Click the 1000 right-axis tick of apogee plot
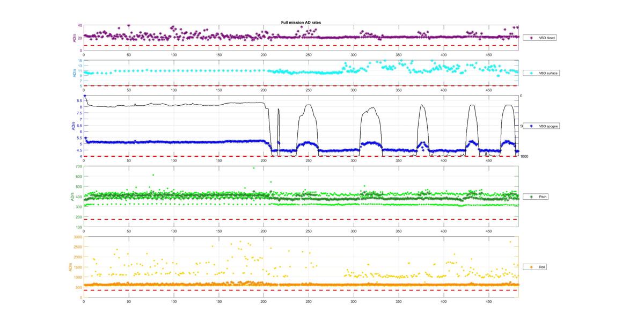Image resolution: width=644 pixels, height=334 pixels. click(x=524, y=156)
